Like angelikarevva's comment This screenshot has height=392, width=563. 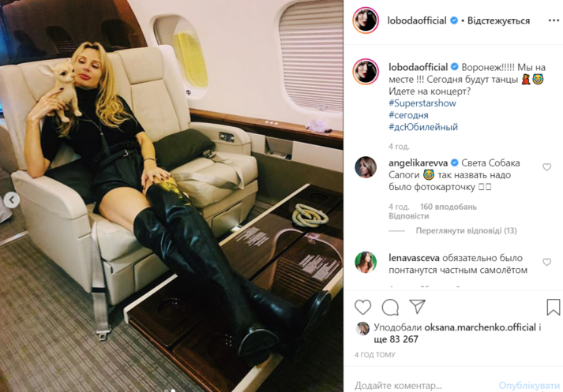click(547, 166)
